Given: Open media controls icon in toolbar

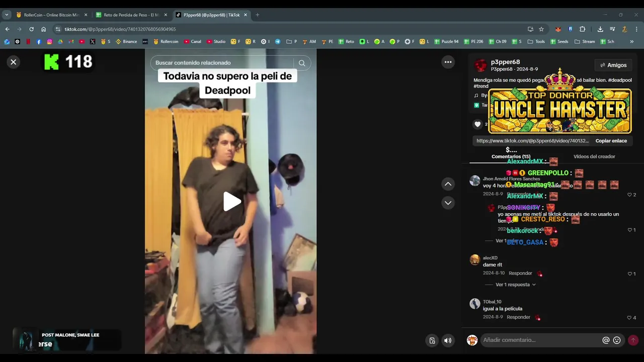Looking at the screenshot, I should point(612,29).
